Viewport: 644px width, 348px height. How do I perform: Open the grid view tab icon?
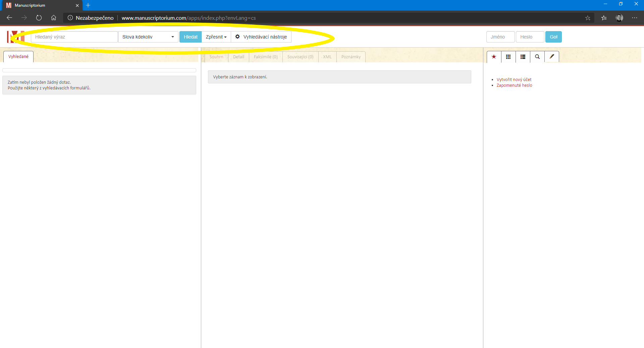pyautogui.click(x=508, y=57)
